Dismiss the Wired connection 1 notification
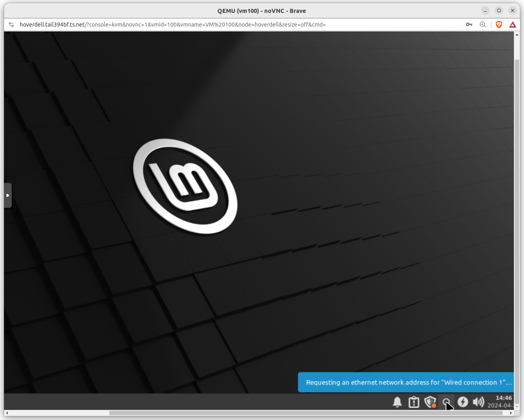524x420 pixels. tap(406, 382)
